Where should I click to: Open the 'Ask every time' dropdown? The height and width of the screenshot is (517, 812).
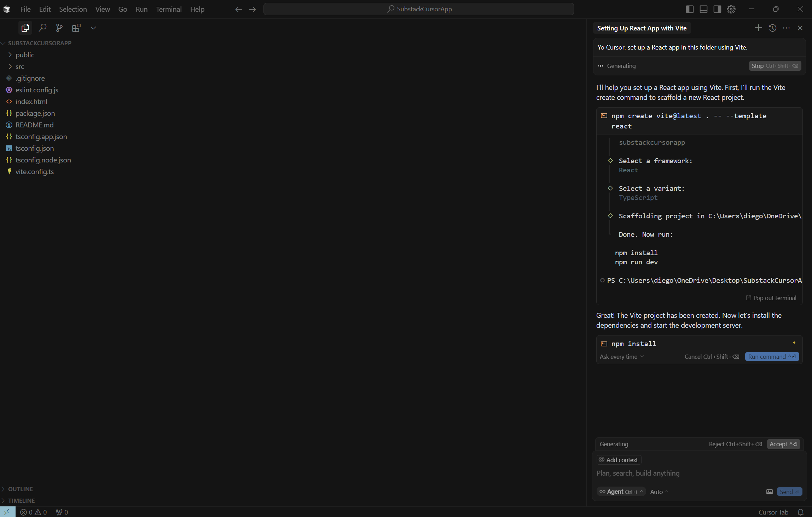click(x=622, y=357)
